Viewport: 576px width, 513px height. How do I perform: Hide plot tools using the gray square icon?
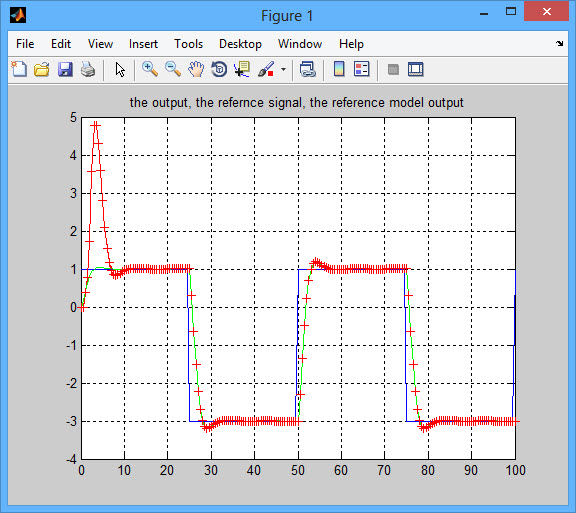(393, 69)
